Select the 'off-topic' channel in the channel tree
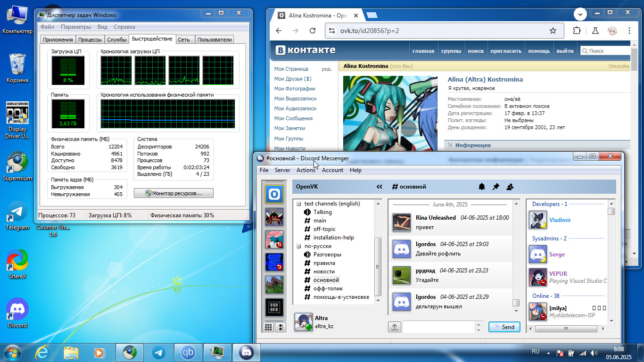 (x=324, y=229)
